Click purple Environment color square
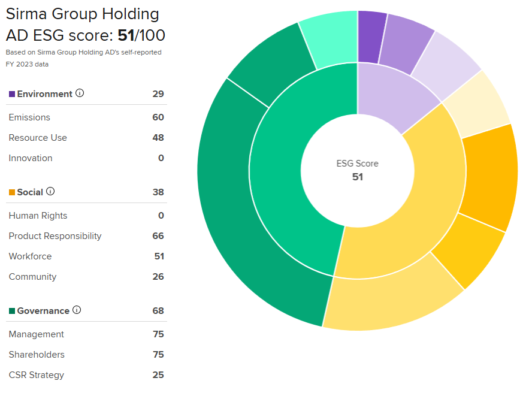 (x=12, y=94)
